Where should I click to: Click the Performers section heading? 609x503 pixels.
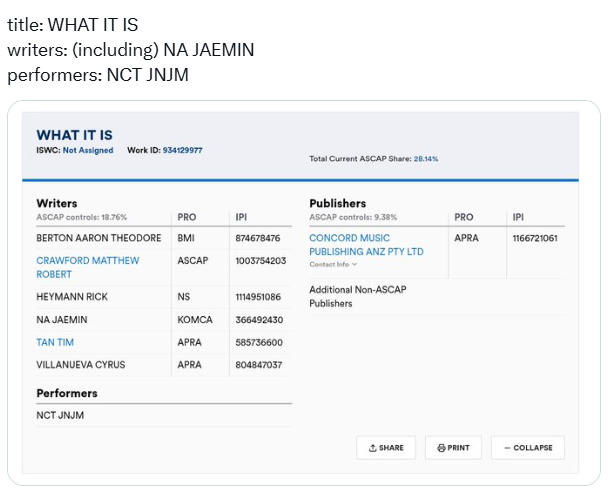(x=67, y=393)
